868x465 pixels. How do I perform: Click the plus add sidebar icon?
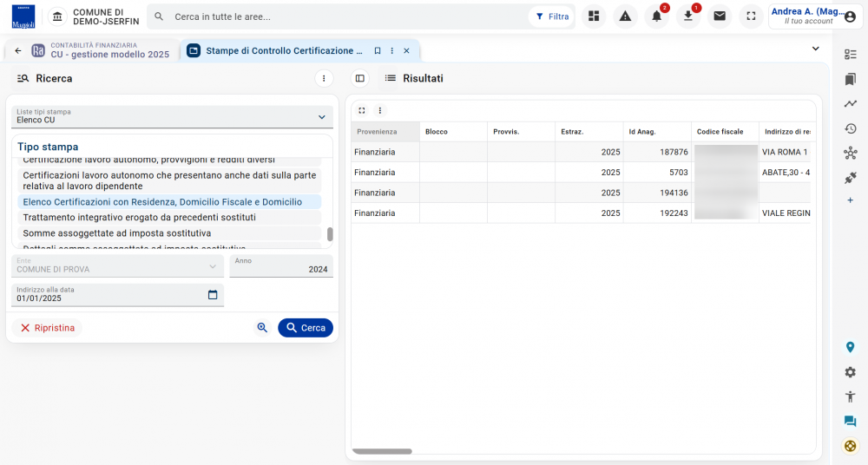[x=851, y=200]
